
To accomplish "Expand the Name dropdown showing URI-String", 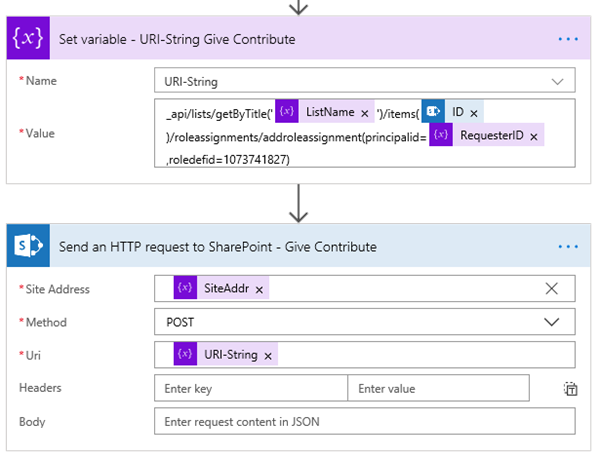I will [x=557, y=81].
